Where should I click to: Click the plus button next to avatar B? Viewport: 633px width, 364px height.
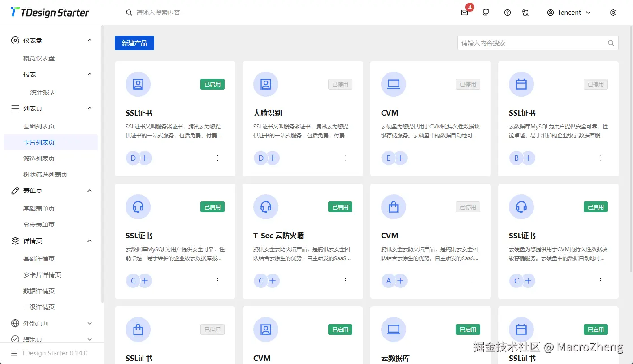click(x=528, y=158)
